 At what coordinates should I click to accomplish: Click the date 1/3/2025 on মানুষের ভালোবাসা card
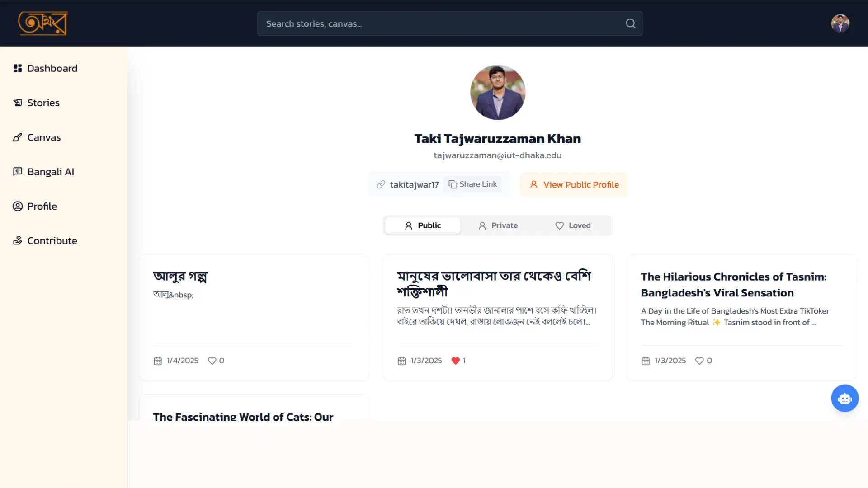click(x=426, y=361)
